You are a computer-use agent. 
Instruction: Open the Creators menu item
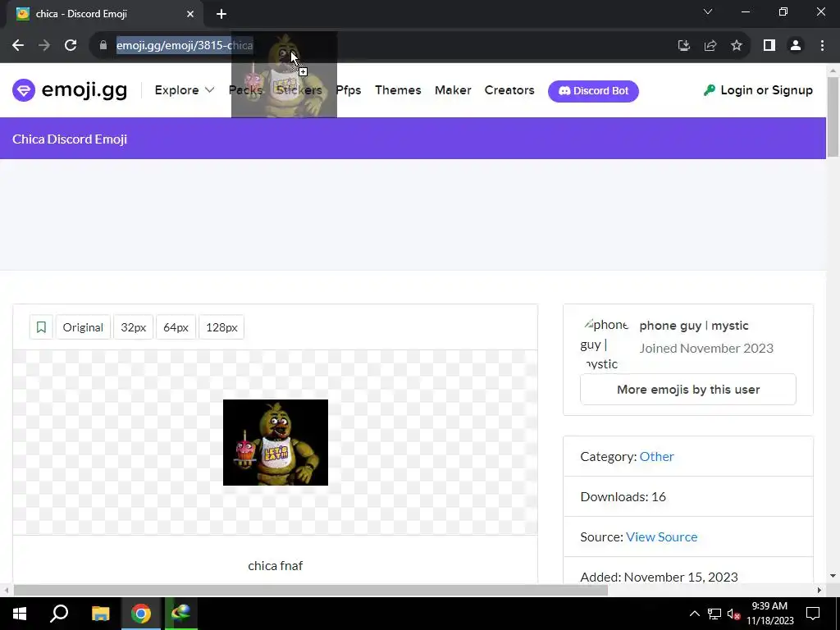[x=509, y=90]
